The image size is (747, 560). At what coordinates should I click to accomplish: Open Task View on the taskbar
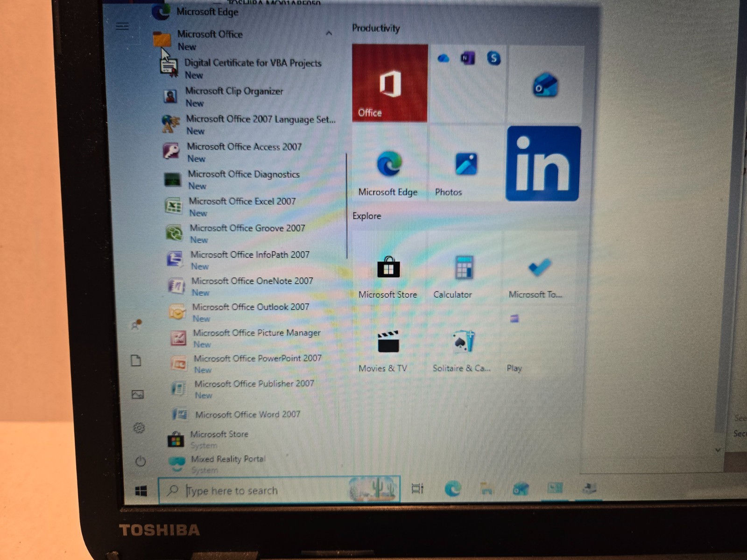click(417, 489)
